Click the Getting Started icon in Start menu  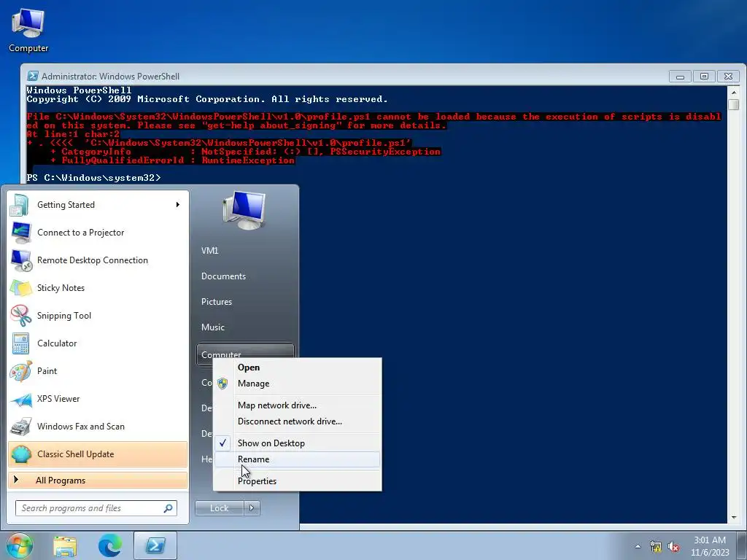click(x=20, y=205)
